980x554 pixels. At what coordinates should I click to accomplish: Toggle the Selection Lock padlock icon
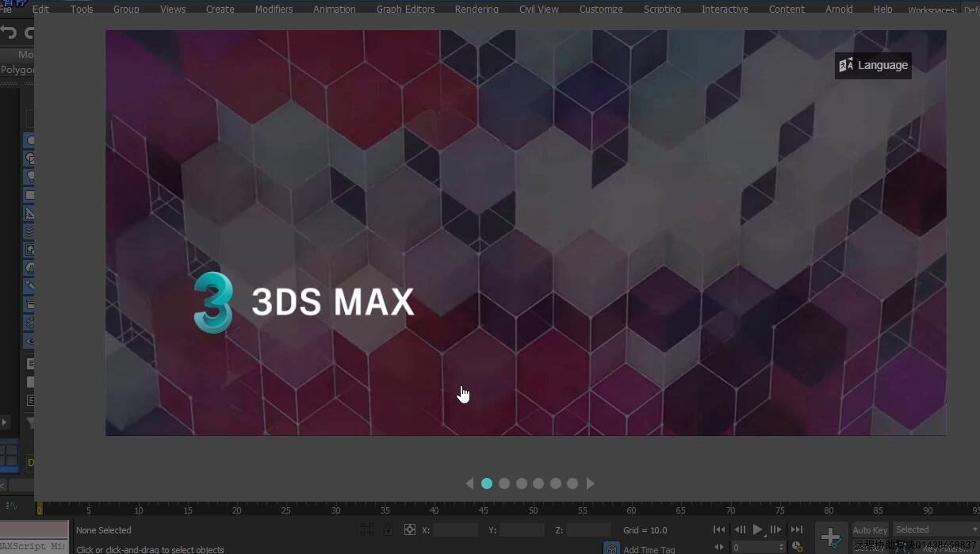tap(388, 529)
